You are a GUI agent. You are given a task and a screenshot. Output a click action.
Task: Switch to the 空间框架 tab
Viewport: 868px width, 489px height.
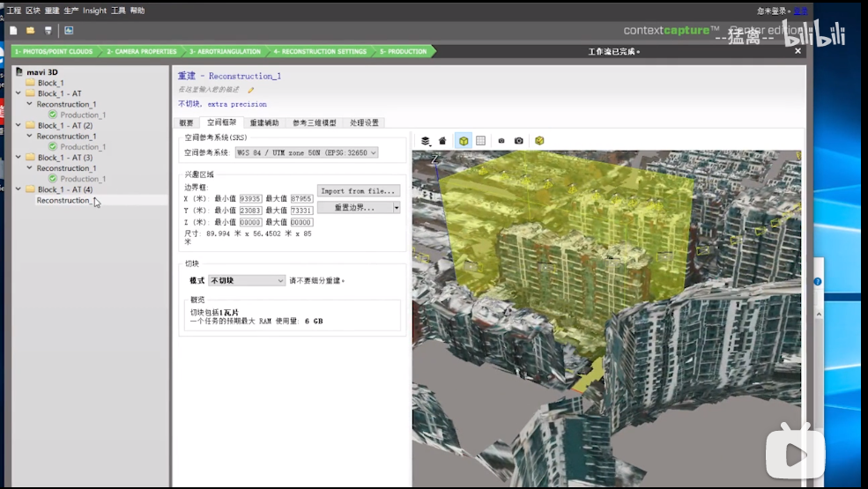(x=221, y=122)
